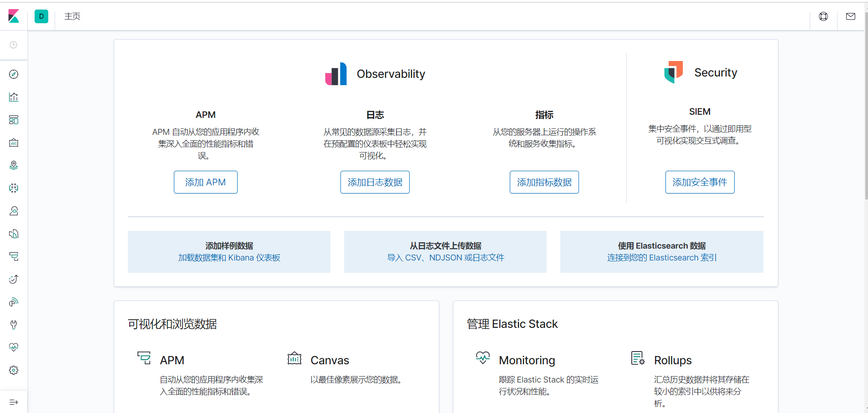Open Dev Tools wrench icon in sidebar

click(14, 325)
